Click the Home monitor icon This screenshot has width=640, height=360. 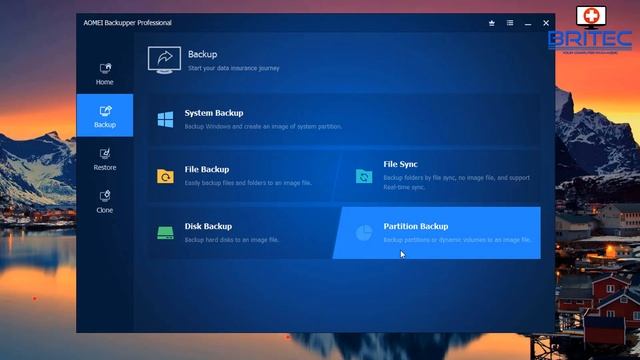[105, 68]
